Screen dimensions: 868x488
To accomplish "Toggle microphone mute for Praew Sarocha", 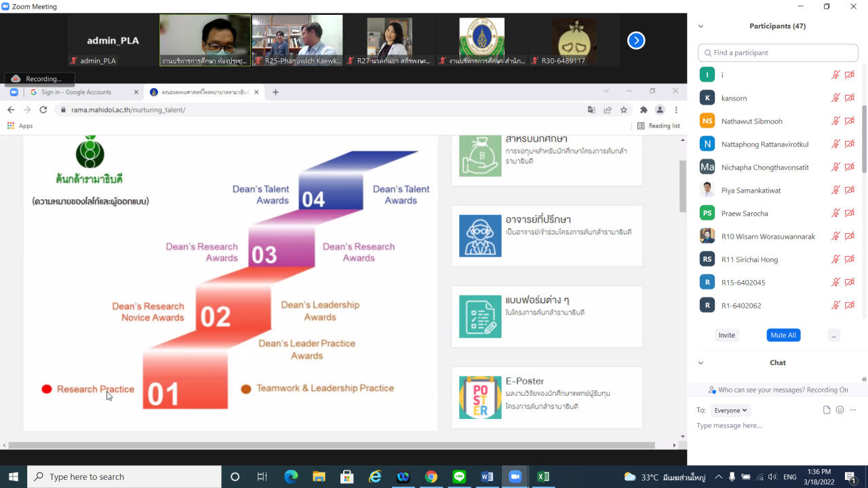I will [x=835, y=213].
